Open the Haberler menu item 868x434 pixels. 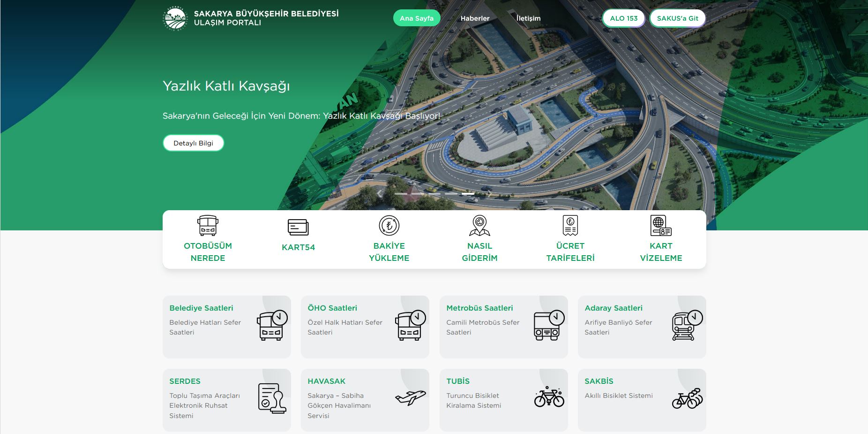click(475, 18)
